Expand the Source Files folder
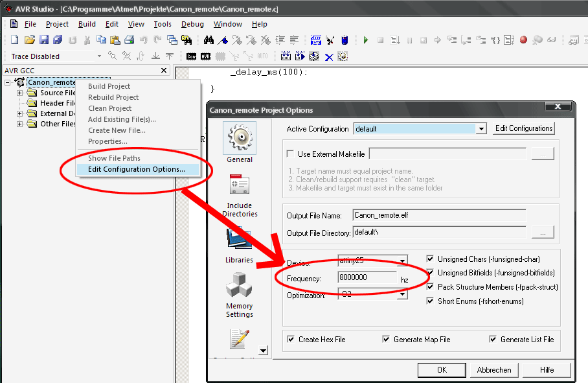This screenshot has height=383, width=588. (19, 93)
